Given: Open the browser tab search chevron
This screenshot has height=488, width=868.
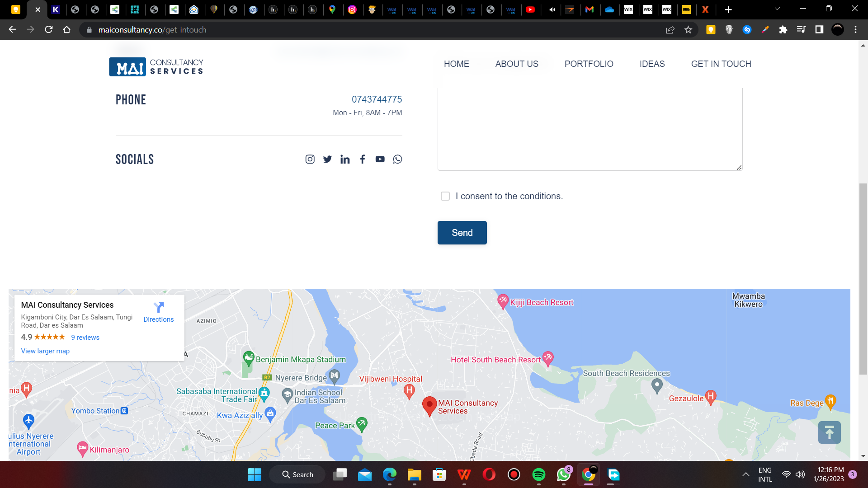Looking at the screenshot, I should tap(777, 9).
